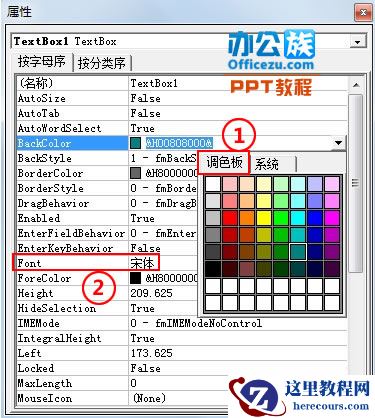
Task: Select the 系统 colors tab
Action: point(267,164)
